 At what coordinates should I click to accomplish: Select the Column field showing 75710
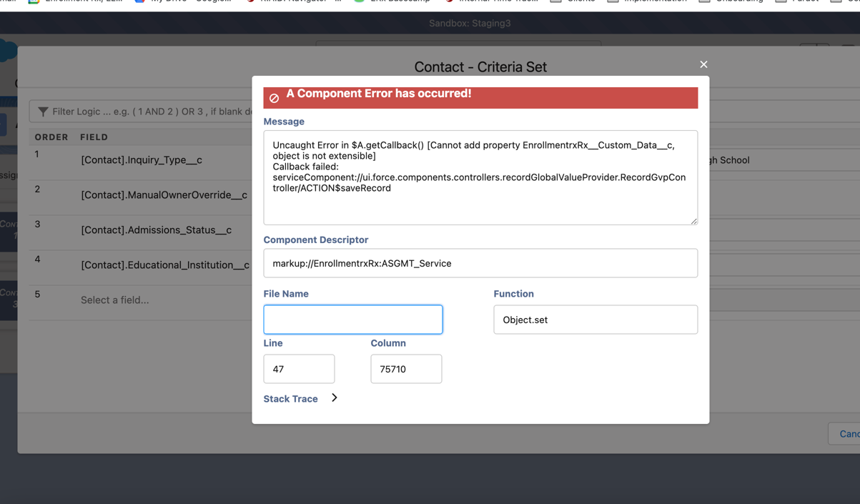coord(406,369)
